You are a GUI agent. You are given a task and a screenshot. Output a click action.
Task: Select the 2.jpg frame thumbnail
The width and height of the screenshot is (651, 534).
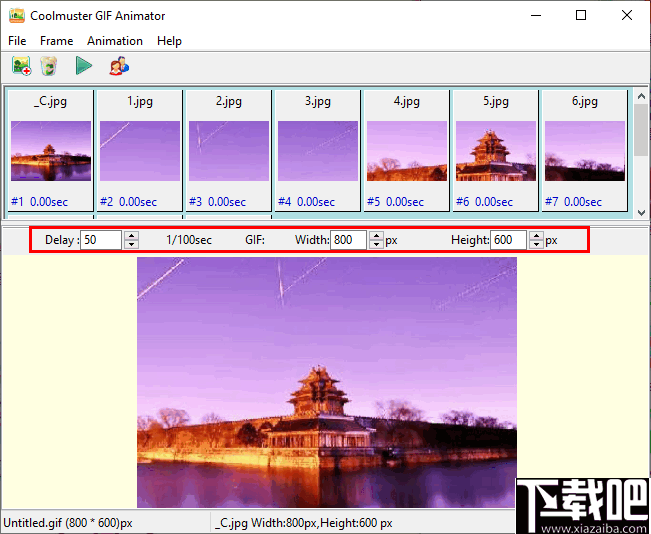[x=229, y=151]
